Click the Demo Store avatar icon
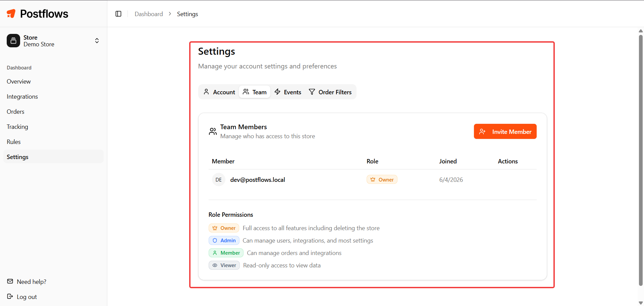The width and height of the screenshot is (644, 306). [13, 41]
